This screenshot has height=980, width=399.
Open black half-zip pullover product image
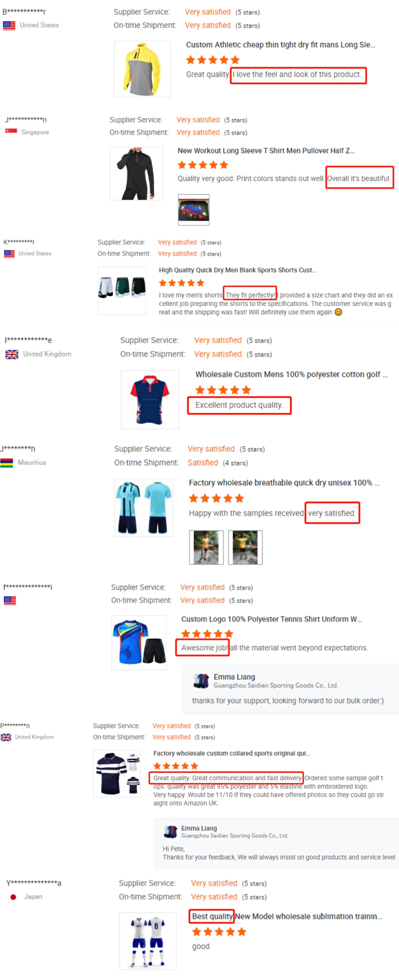tap(136, 174)
